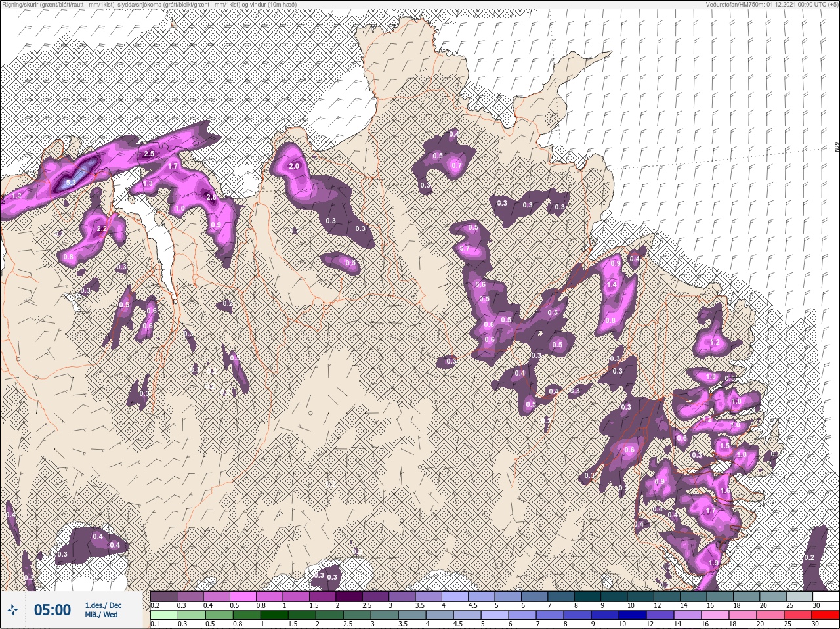The width and height of the screenshot is (840, 629).
Task: Click the Veðurstofan compass logo icon
Action: 12,610
